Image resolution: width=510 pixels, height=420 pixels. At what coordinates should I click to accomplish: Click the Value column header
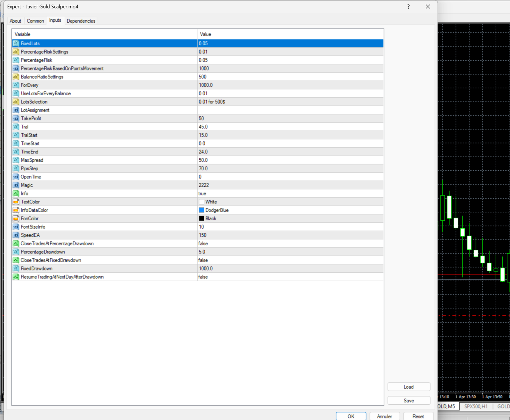click(290, 34)
